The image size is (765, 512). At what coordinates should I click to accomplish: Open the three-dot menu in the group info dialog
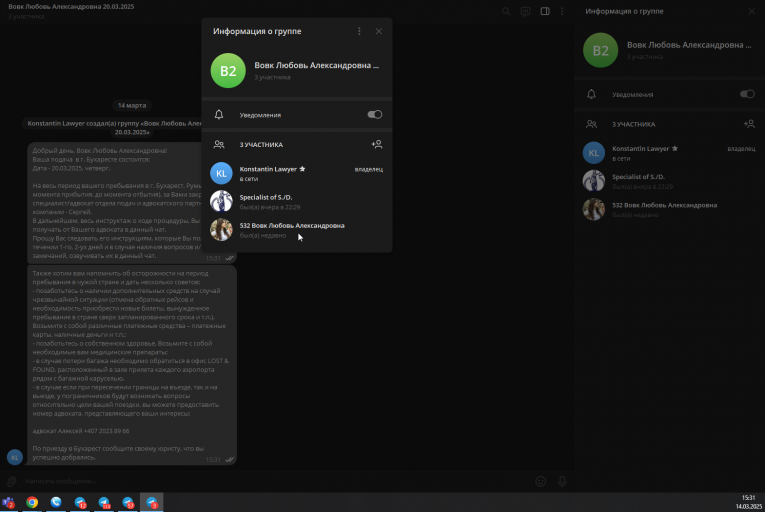(359, 31)
